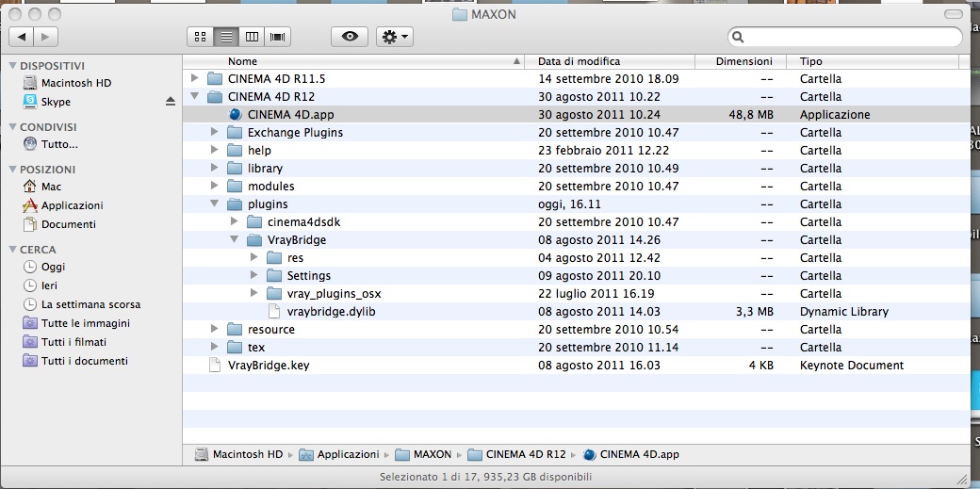Select the CINEMA 4D.app application icon

coord(235,114)
